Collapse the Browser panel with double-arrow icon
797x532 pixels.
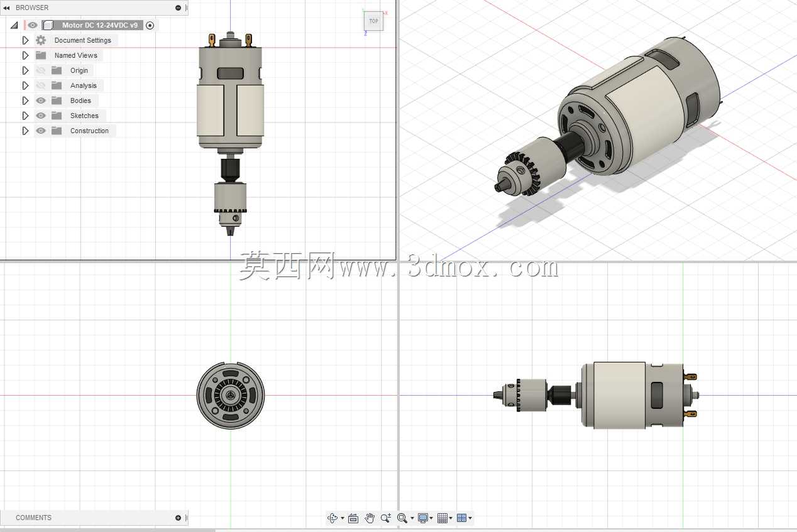pos(6,8)
